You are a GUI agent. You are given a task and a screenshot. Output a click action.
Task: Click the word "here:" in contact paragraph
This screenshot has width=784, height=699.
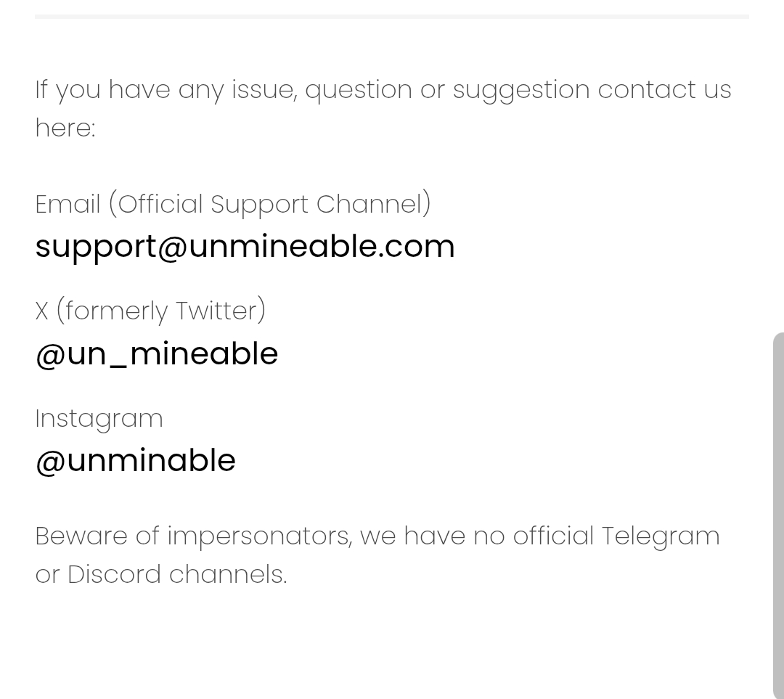tap(65, 128)
